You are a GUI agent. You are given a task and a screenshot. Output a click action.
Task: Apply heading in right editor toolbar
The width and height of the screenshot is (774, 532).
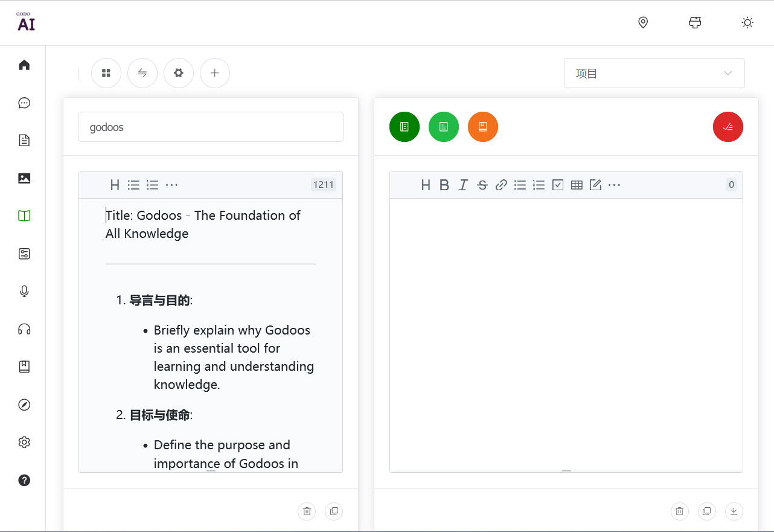(x=426, y=185)
